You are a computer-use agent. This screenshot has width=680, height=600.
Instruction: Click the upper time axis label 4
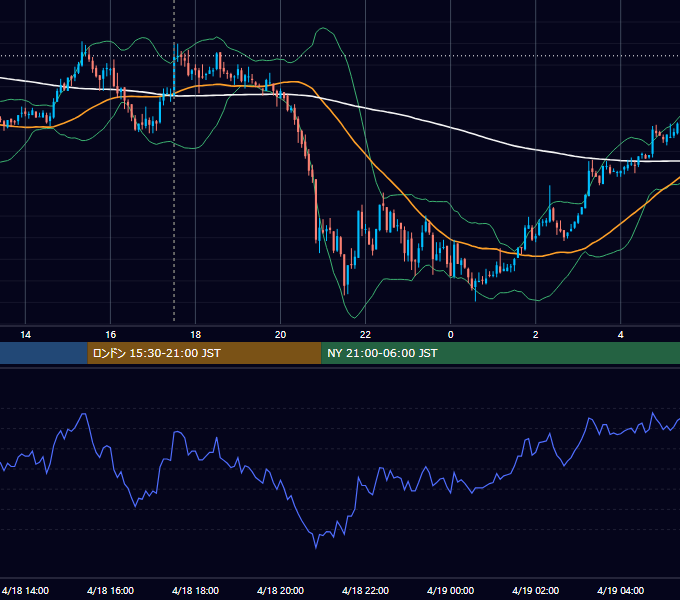621,334
